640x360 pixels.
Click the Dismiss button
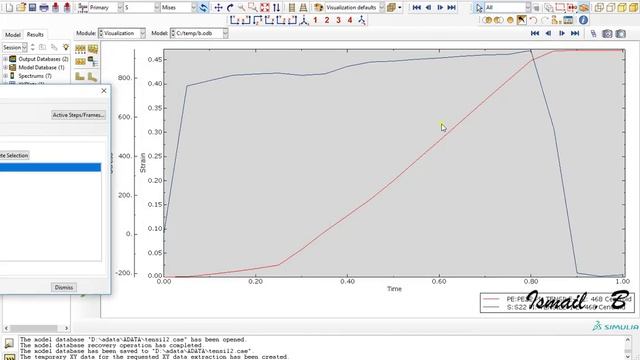pos(64,287)
